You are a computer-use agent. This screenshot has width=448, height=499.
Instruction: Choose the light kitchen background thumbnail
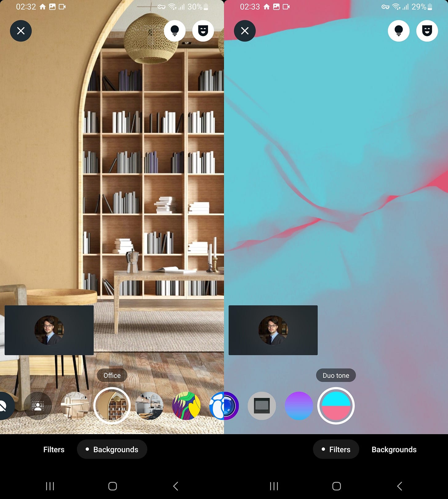pos(75,406)
